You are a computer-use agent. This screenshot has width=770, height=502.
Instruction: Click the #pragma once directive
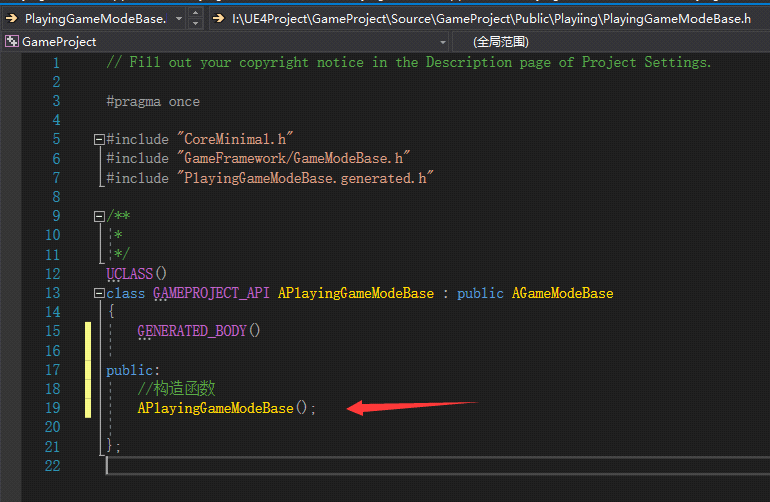point(153,101)
